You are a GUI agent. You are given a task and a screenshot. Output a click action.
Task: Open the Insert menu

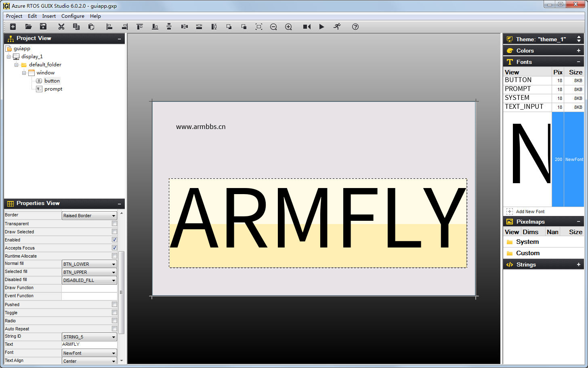pyautogui.click(x=49, y=16)
